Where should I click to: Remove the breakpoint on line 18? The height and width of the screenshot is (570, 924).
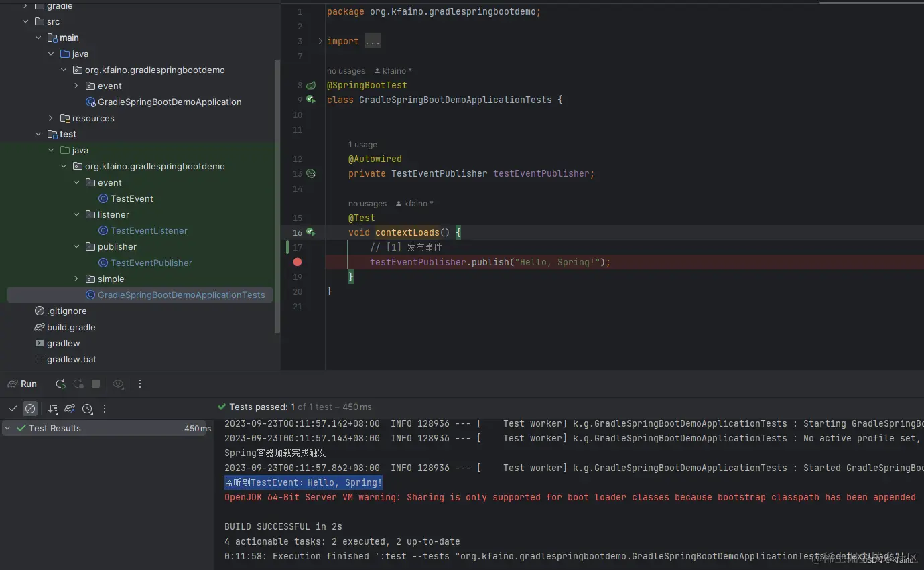pos(298,262)
